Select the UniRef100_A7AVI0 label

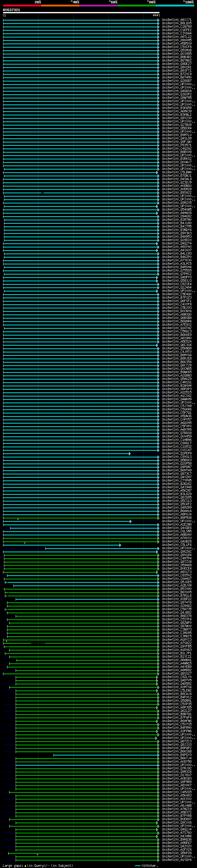click(177, 538)
